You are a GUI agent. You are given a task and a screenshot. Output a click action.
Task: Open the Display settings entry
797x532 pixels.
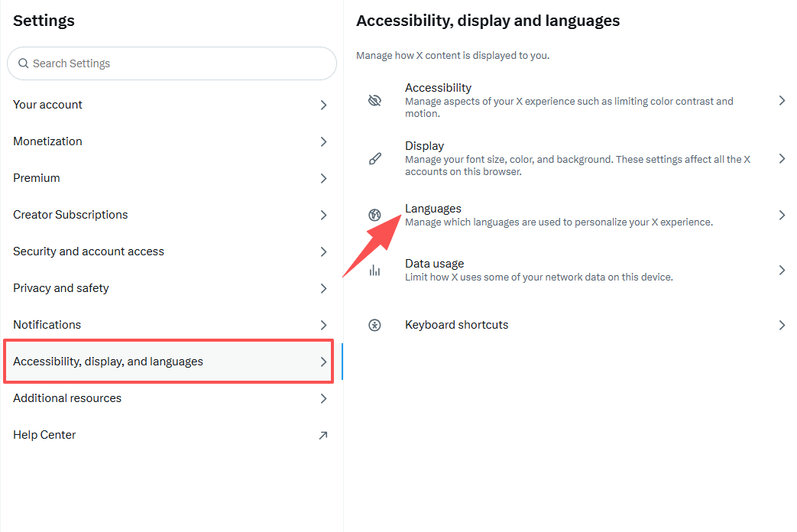[570, 159]
